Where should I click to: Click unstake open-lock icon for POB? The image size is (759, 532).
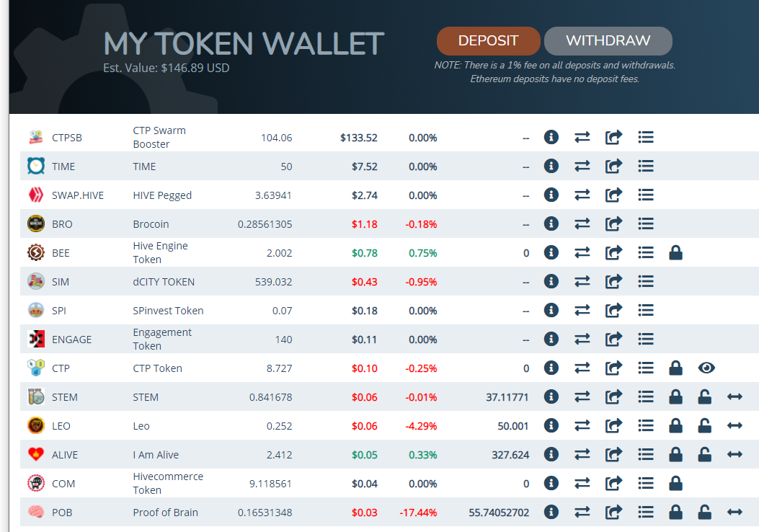click(x=705, y=512)
